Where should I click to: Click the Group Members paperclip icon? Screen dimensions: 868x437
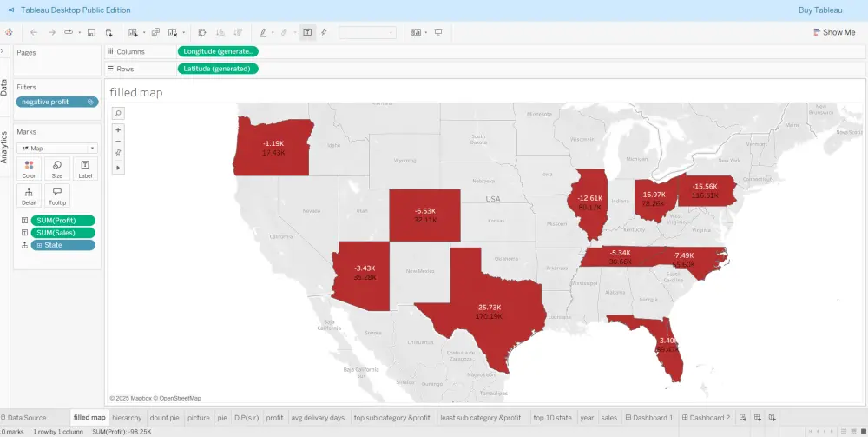pos(284,33)
